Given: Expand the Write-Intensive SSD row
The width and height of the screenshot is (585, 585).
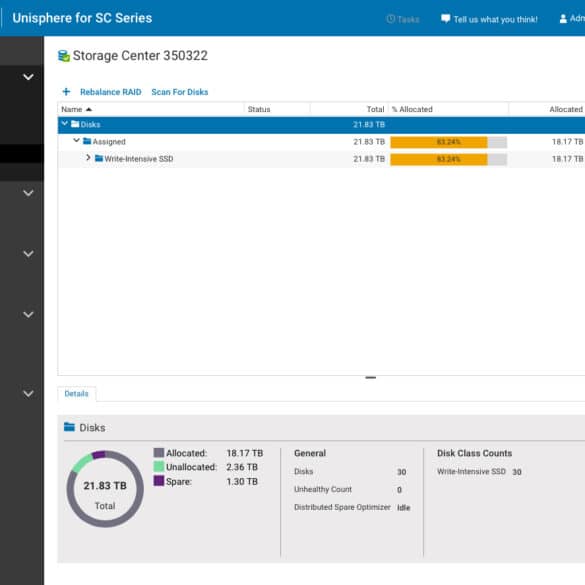Looking at the screenshot, I should coord(88,158).
